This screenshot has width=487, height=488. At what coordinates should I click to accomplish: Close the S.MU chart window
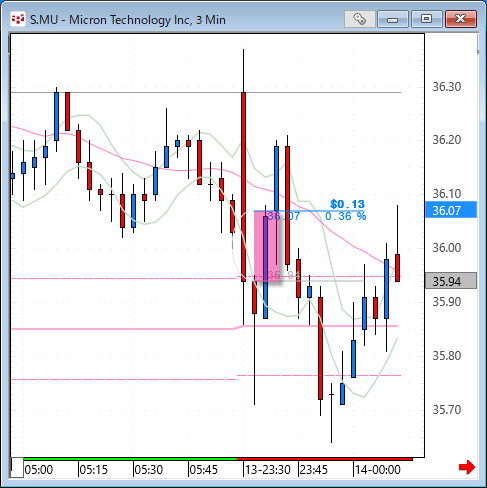tap(461, 19)
